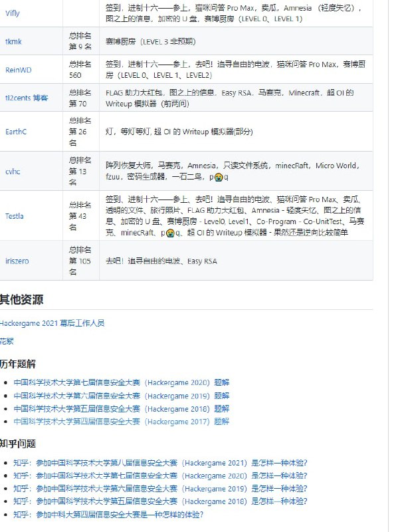Open Hackergame 2021 幕后工作人员 link

coord(52,323)
